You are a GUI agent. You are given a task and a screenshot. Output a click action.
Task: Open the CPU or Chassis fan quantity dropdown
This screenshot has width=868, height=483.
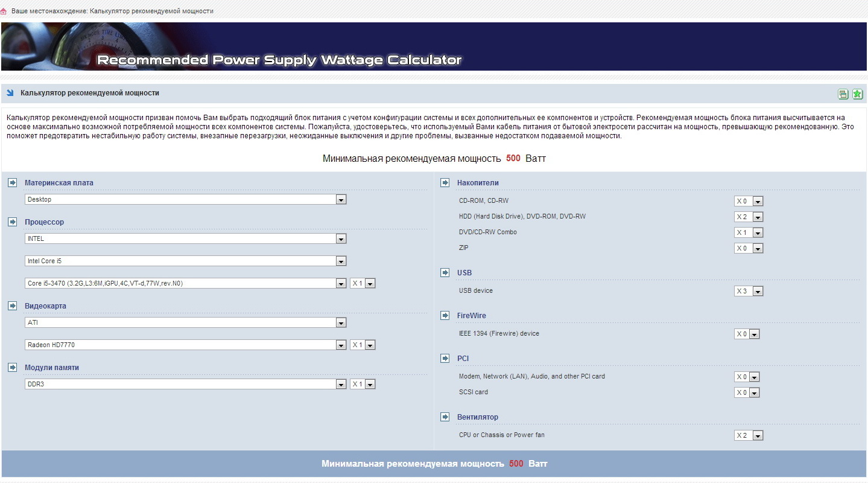(x=749, y=435)
